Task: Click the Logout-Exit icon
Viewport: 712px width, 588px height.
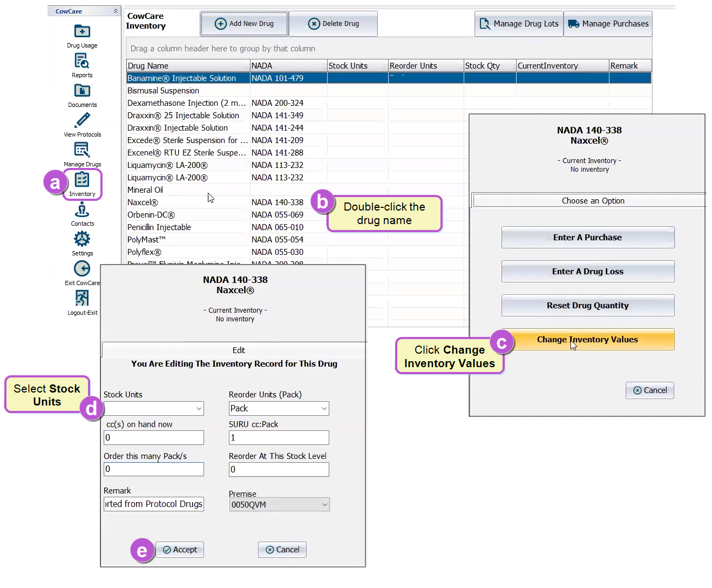Action: pos(82,303)
